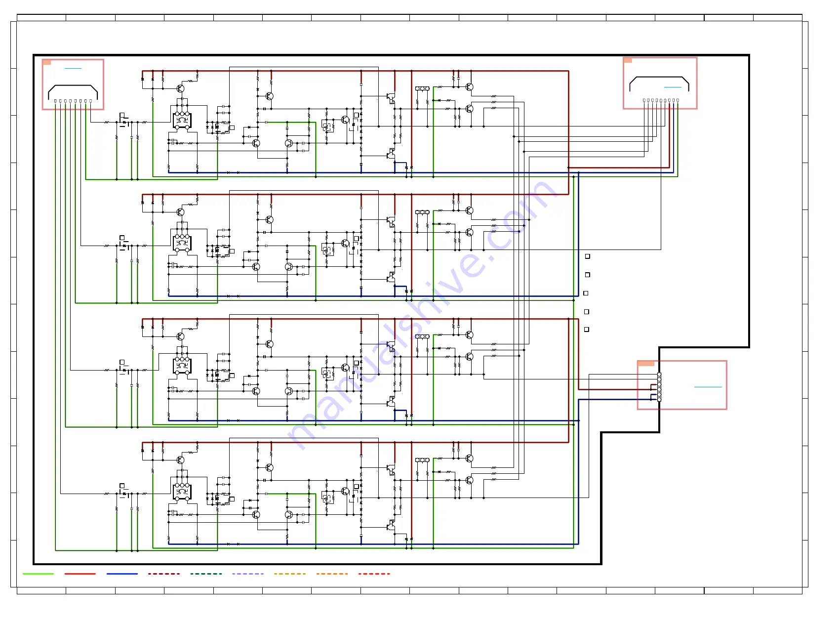Click orange tag on vertical-pin connector box
This screenshot has width=840, height=624.
click(646, 364)
